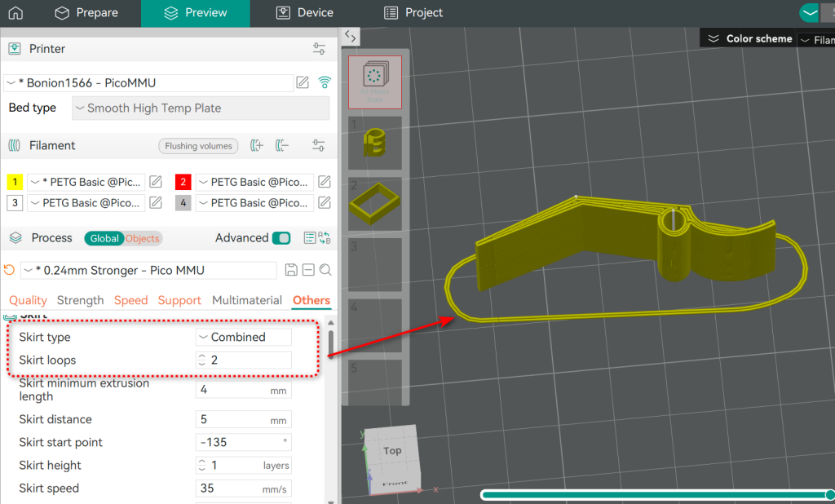Click the compare presets A/B icon

325,237
